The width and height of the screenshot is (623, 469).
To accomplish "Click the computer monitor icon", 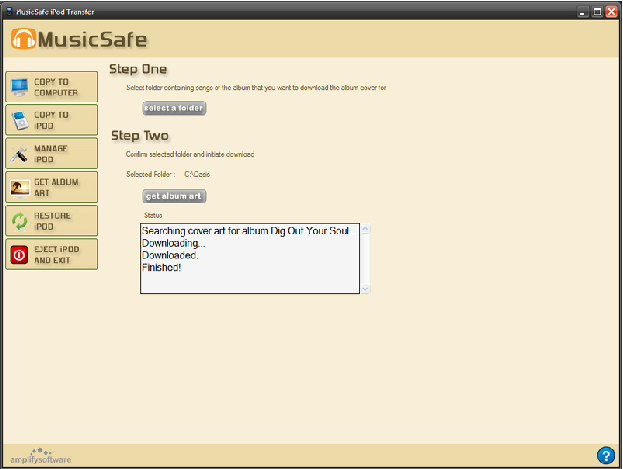I will [x=19, y=87].
